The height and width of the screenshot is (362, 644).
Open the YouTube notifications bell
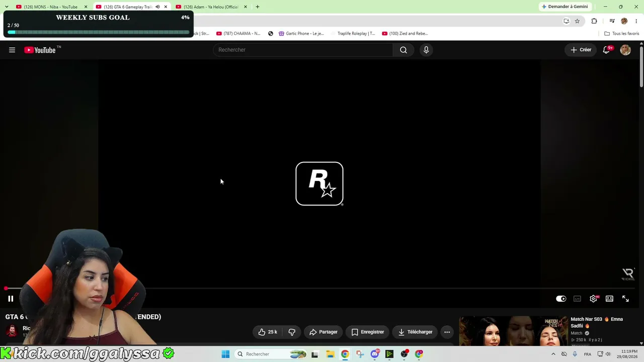point(607,50)
